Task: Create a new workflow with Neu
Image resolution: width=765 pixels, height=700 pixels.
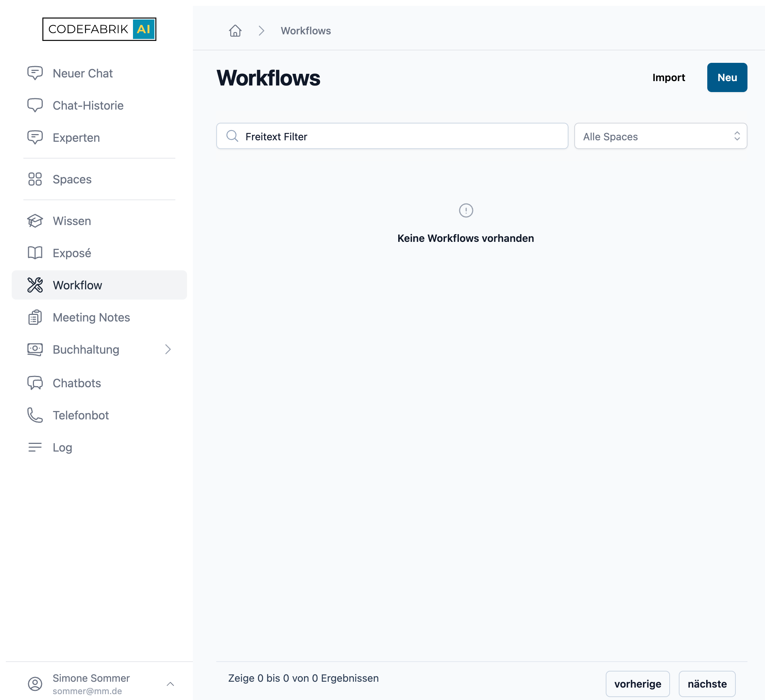Action: point(727,77)
